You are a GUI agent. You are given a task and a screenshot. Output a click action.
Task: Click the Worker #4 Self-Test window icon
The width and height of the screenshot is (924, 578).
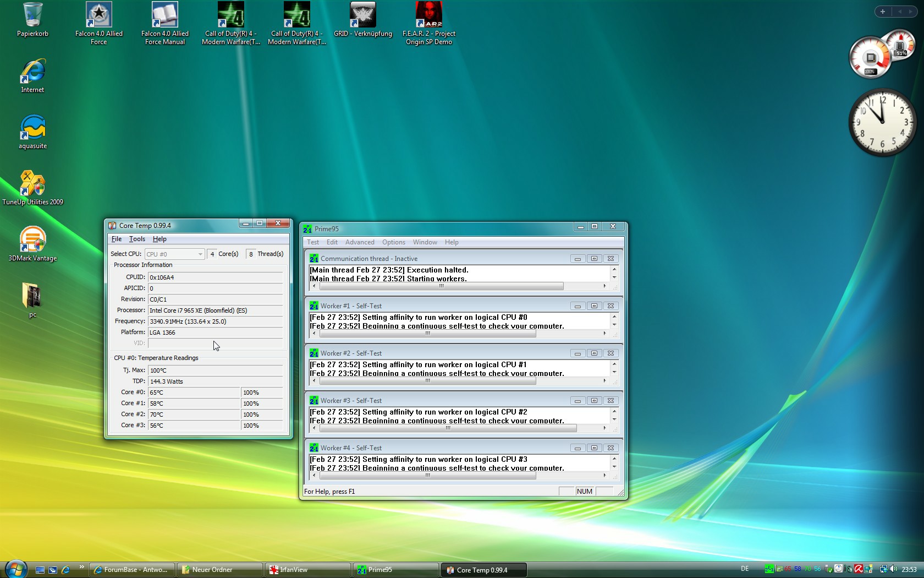pyautogui.click(x=314, y=448)
